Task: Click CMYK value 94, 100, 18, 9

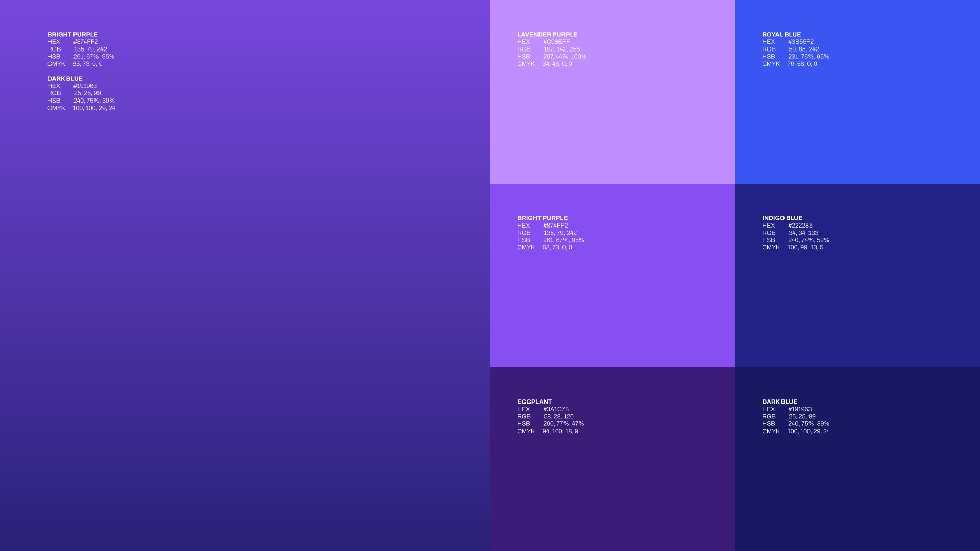Action: coord(560,432)
